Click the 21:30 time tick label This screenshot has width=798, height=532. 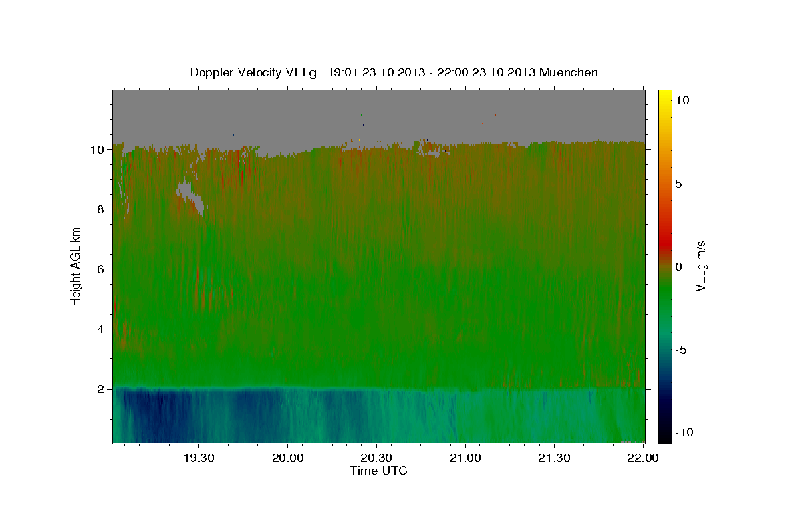tap(553, 458)
